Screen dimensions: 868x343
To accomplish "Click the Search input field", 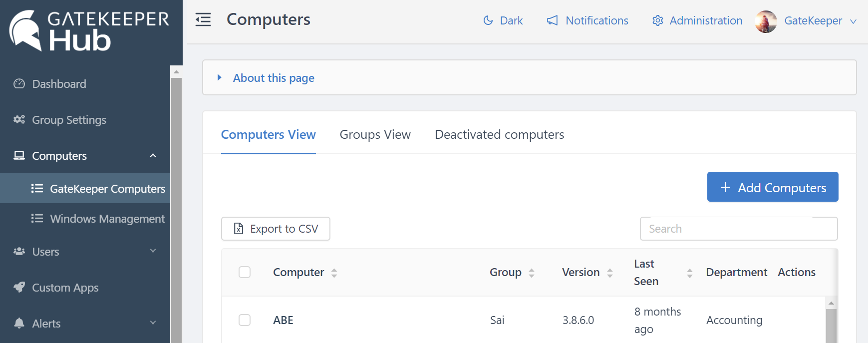I will click(x=738, y=229).
